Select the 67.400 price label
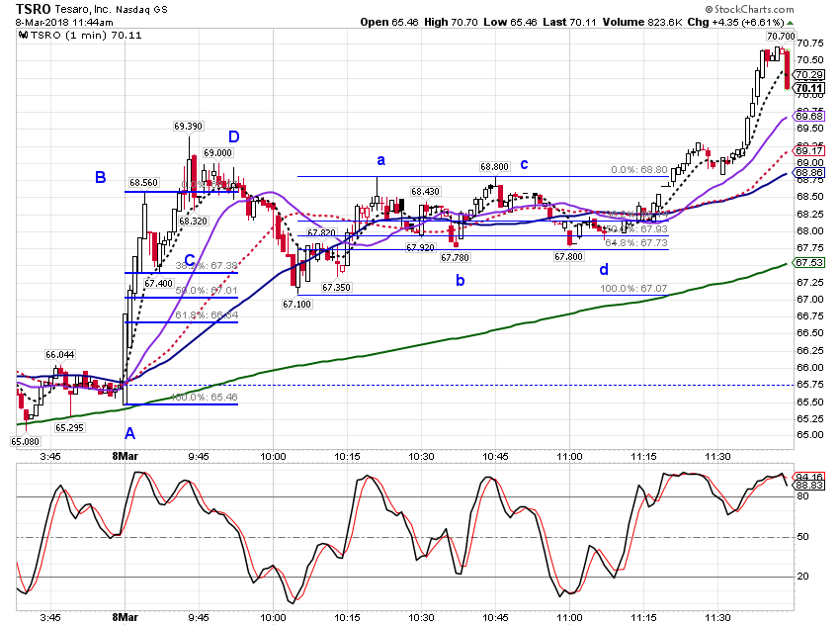This screenshot has height=626, width=840. [158, 283]
